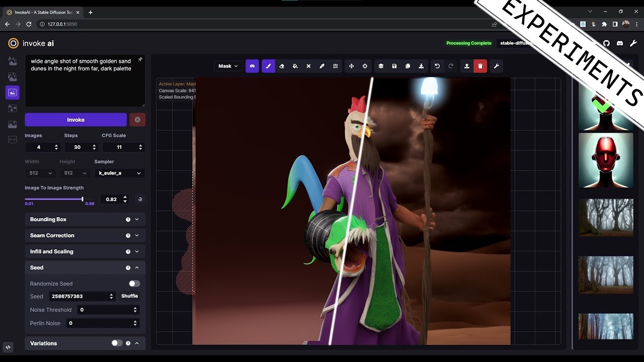Open the Width 512 dropdown
This screenshot has height=362, width=644.
click(x=40, y=173)
